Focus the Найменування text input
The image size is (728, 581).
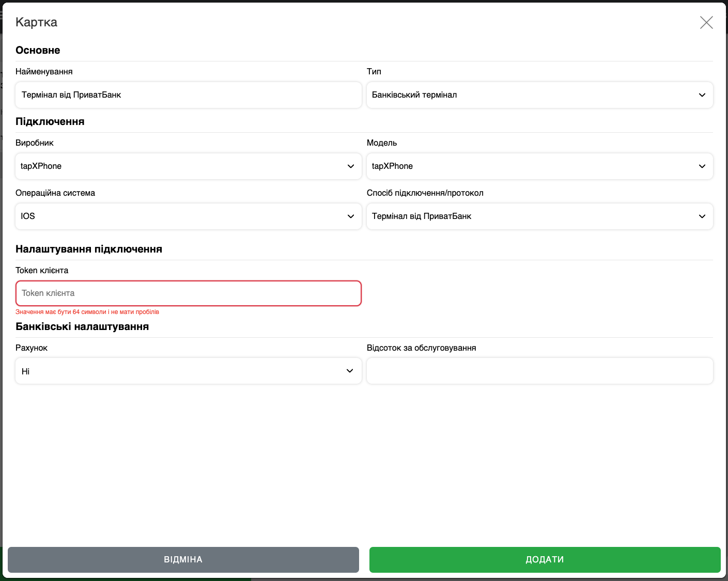188,95
